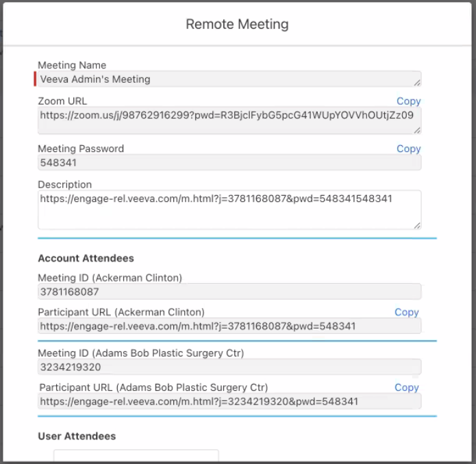Copy the Zoom URL
476x464 pixels.
point(408,101)
